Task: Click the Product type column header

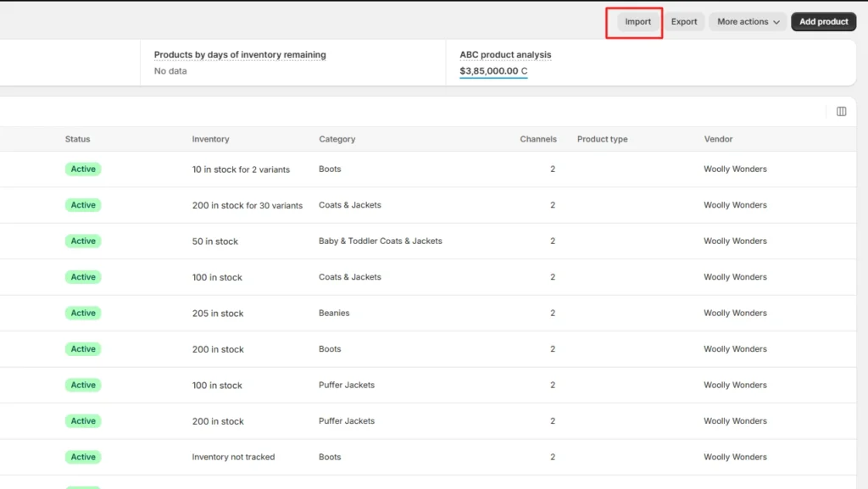Action: point(603,139)
